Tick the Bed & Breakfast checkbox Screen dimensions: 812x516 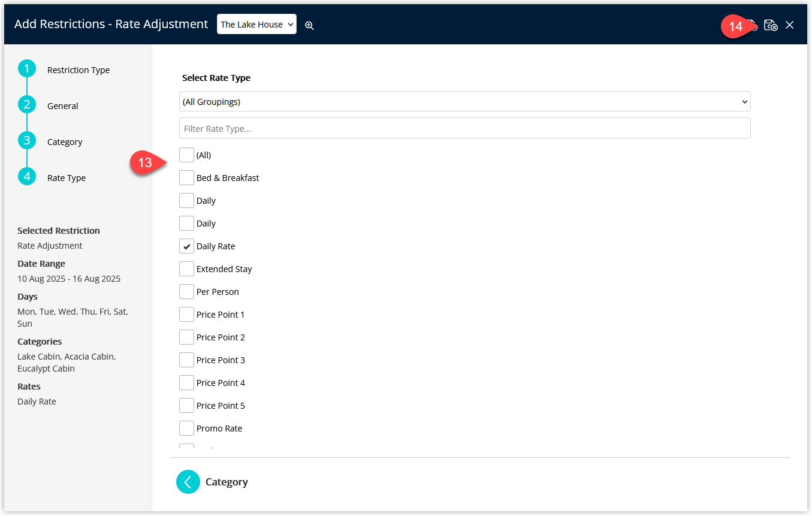coord(186,178)
